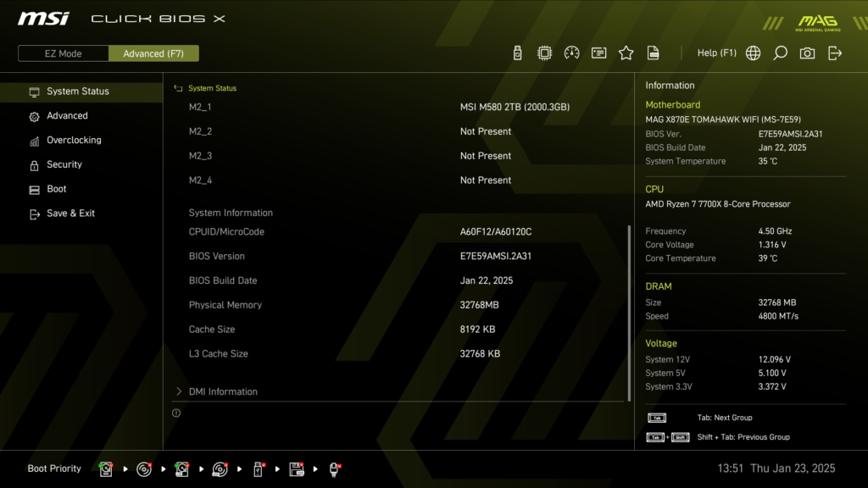Image resolution: width=868 pixels, height=488 pixels.
Task: Open the board explorer card icon
Action: click(x=598, y=53)
